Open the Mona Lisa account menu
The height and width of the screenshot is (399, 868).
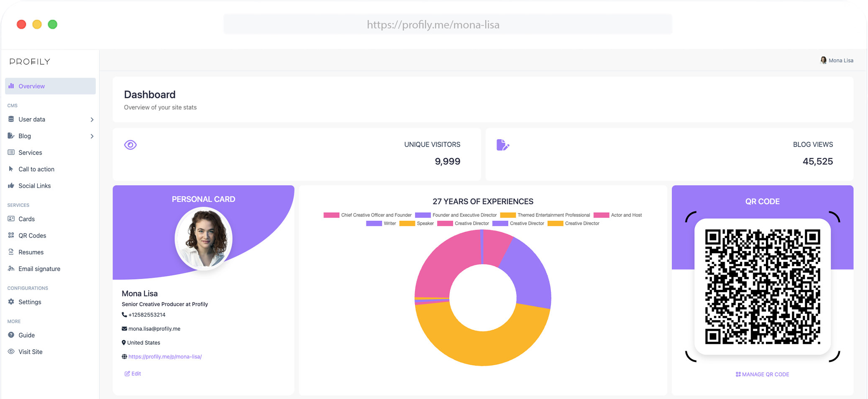(x=837, y=60)
